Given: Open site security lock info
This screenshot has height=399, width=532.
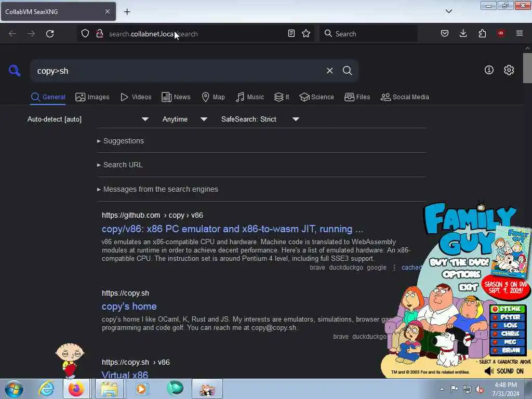Looking at the screenshot, I should 100,34.
